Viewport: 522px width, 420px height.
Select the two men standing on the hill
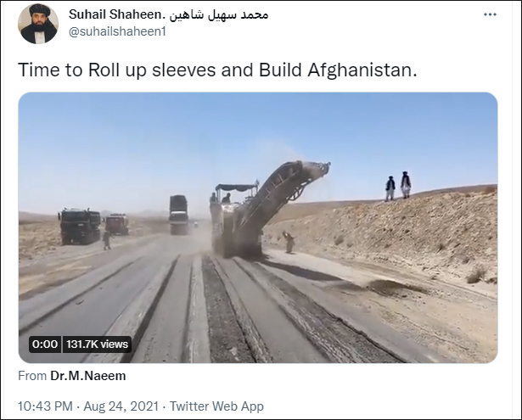[x=398, y=187]
